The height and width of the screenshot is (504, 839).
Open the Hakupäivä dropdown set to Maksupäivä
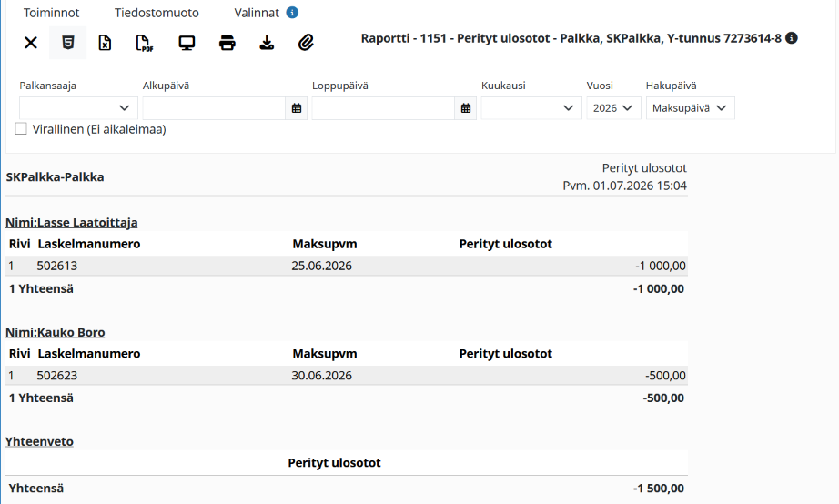[x=691, y=108]
